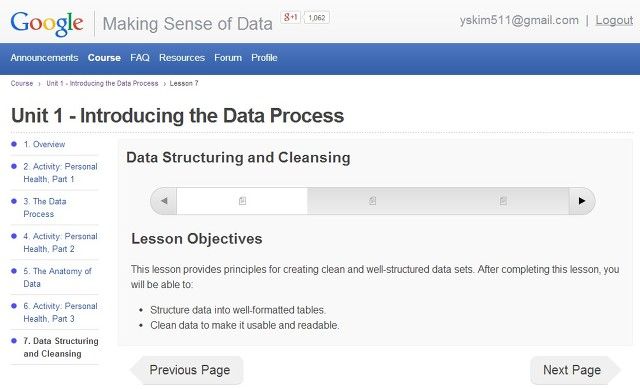Open the Profile tab

(264, 58)
